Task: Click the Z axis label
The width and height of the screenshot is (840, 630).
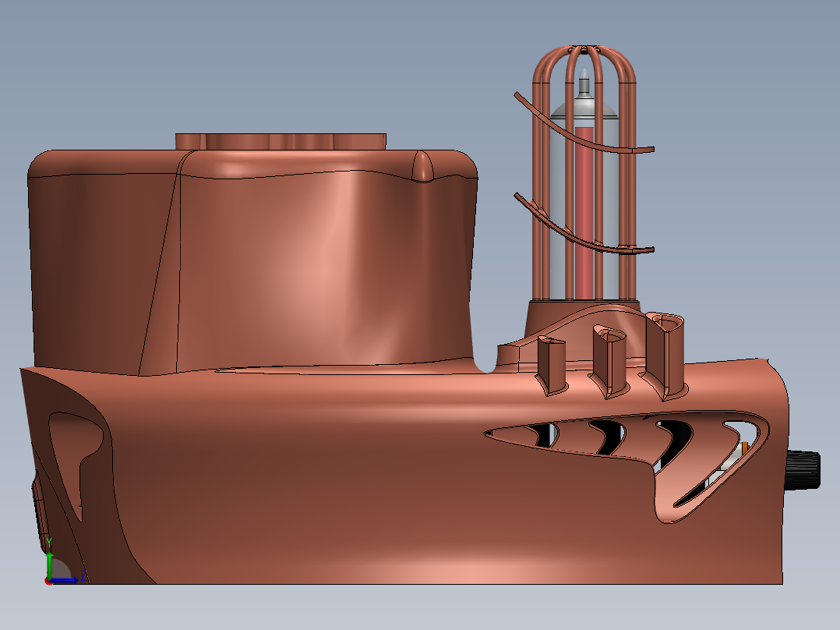Action: [83, 575]
